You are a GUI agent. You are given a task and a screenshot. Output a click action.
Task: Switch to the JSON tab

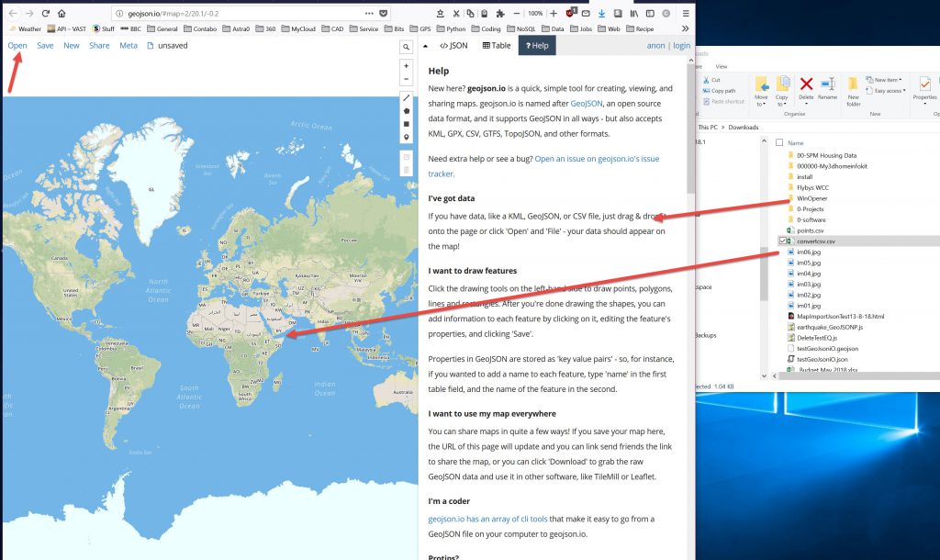(x=454, y=45)
